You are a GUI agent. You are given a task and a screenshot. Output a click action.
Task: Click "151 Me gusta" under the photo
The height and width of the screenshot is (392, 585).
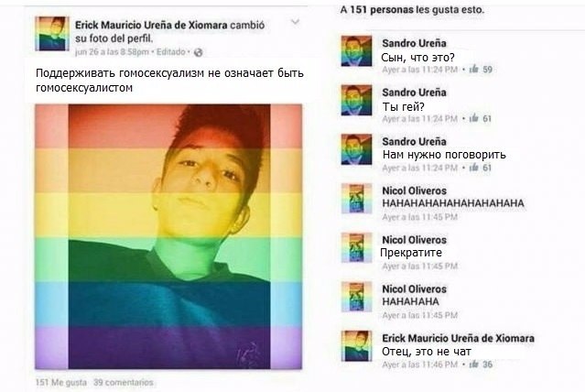61,382
